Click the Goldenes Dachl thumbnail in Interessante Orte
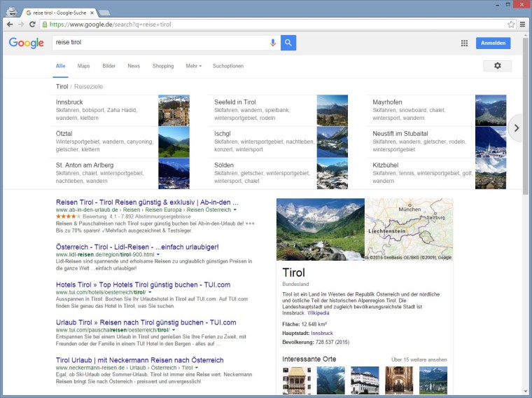The height and width of the screenshot is (398, 532). click(x=297, y=380)
